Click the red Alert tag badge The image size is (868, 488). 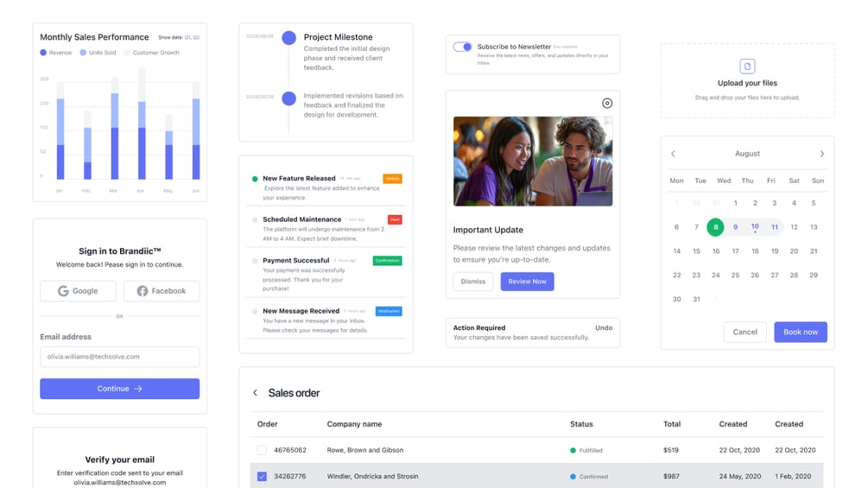click(395, 219)
